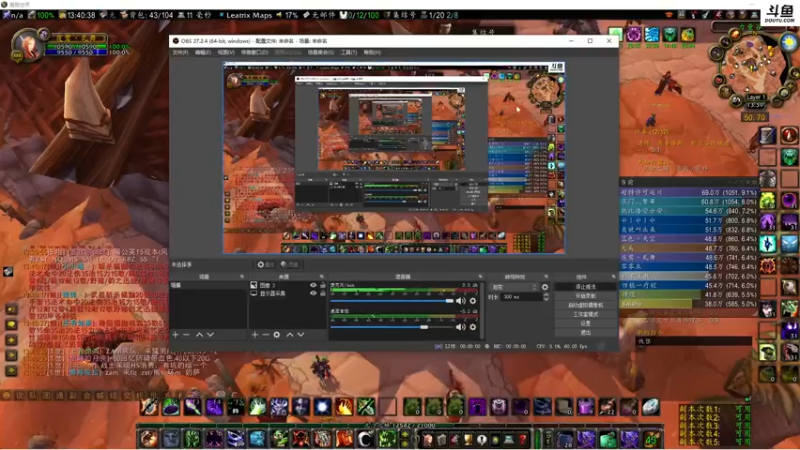Adjust the 桌面音频 volume slider
Image resolution: width=800 pixels, height=450 pixels.
392,327
